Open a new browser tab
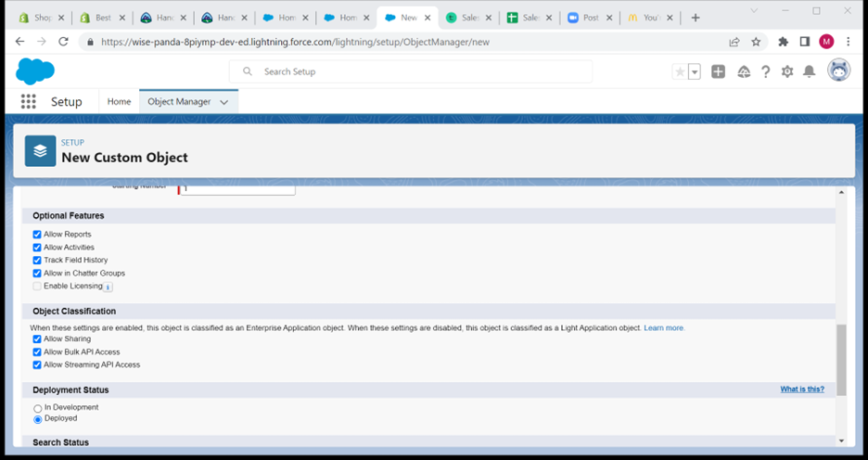Image resolution: width=868 pixels, height=460 pixels. (696, 18)
